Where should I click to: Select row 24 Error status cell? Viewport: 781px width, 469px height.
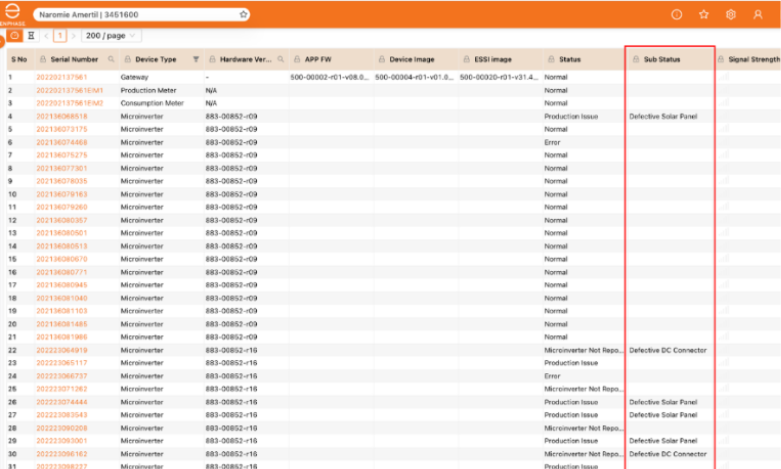click(552, 376)
